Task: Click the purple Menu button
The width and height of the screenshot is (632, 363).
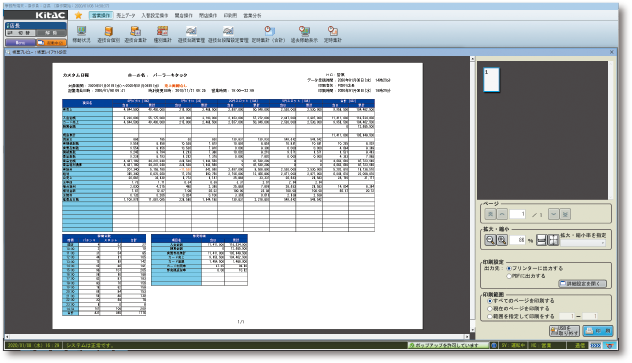Action: point(20,42)
